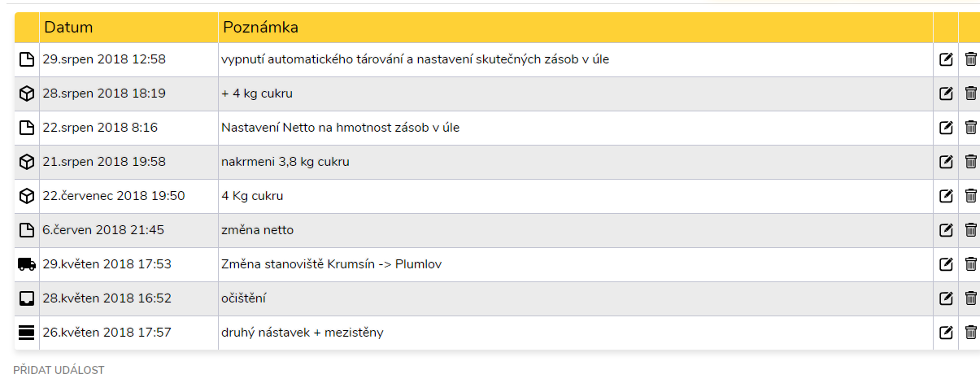The height and width of the screenshot is (383, 980).
Task: Click the box icon for 28.srpen event
Action: pyautogui.click(x=27, y=94)
